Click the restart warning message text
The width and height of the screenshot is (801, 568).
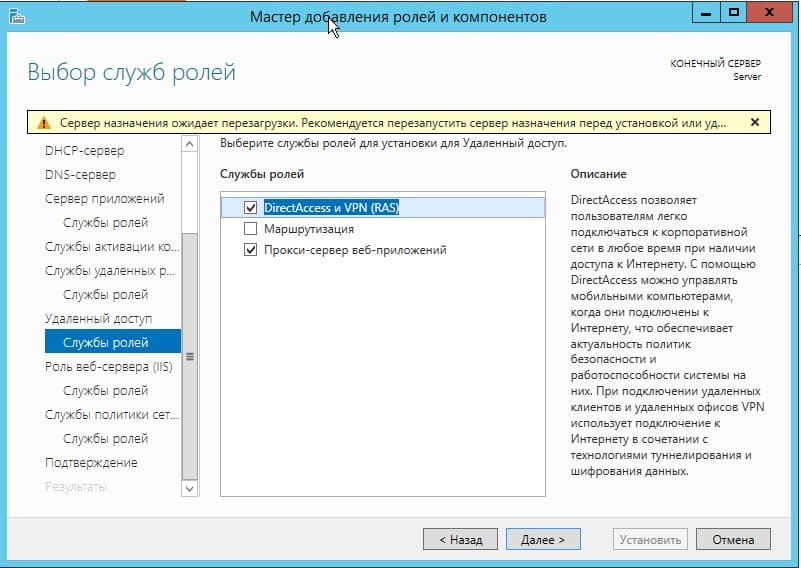(x=392, y=123)
